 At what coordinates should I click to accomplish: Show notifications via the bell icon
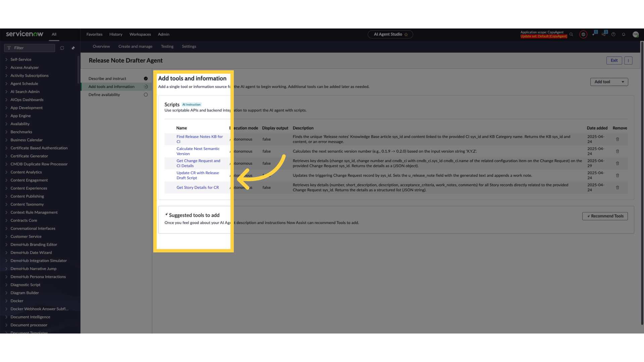click(x=624, y=35)
